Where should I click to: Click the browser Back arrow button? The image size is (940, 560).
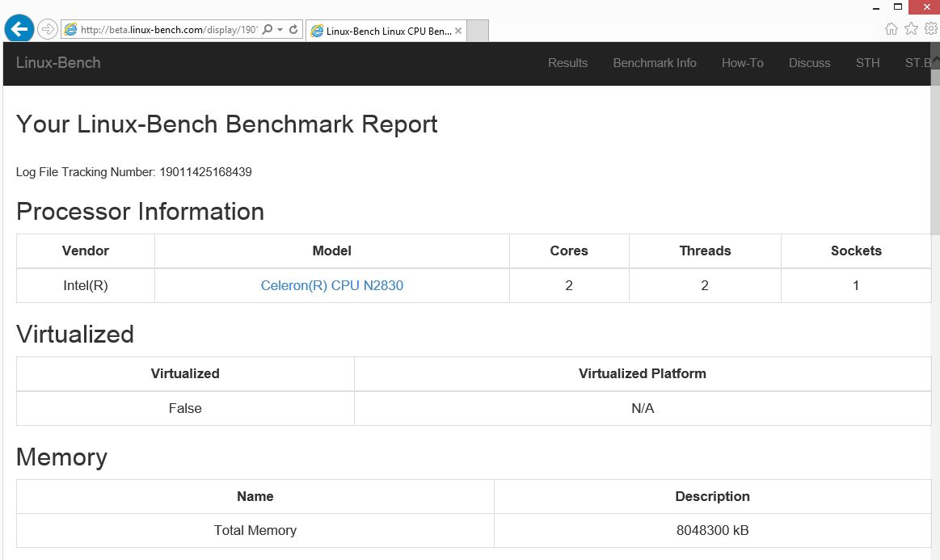[19, 29]
